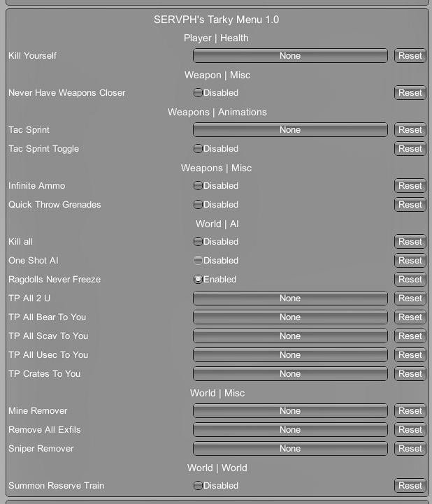Click TP All Bear To You keybind

[x=290, y=317]
